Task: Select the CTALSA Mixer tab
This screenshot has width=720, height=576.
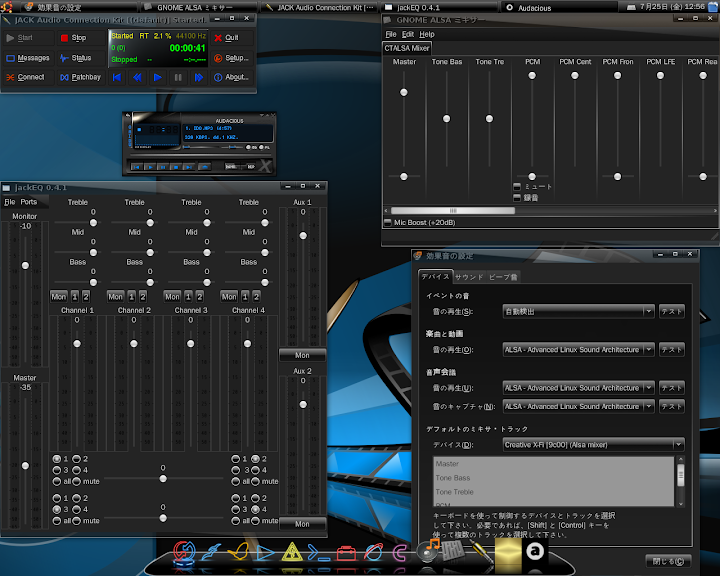Action: pyautogui.click(x=406, y=48)
